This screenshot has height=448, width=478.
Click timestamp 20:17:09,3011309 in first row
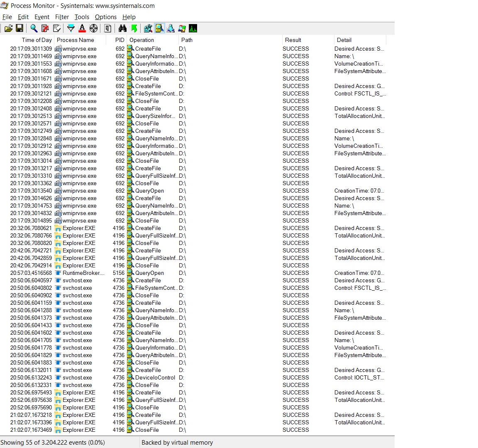(31, 49)
